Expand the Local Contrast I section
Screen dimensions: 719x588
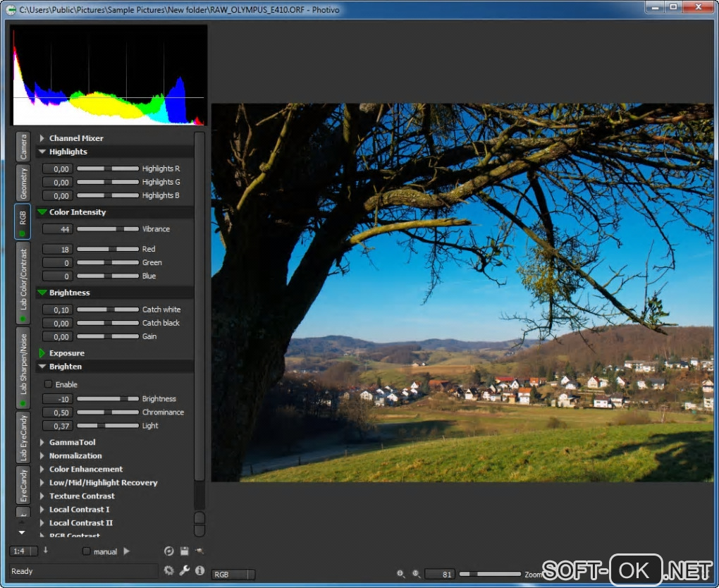click(42, 509)
